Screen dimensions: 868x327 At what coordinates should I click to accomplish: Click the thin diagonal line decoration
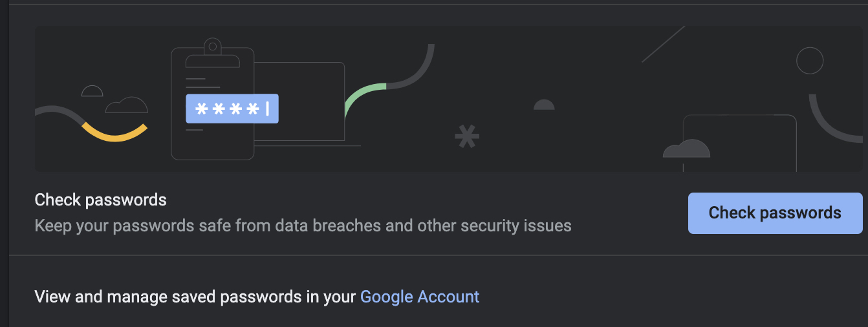coord(663,44)
